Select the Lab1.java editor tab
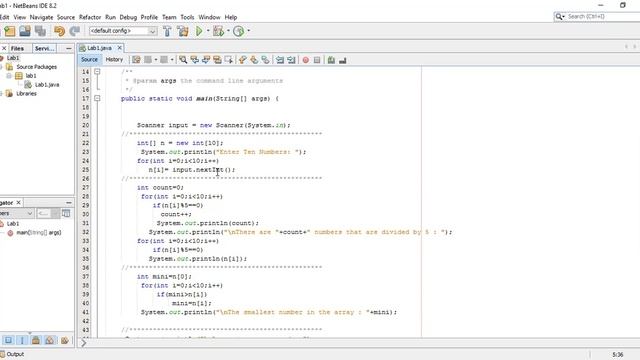This screenshot has height=360, width=640. pyautogui.click(x=99, y=48)
